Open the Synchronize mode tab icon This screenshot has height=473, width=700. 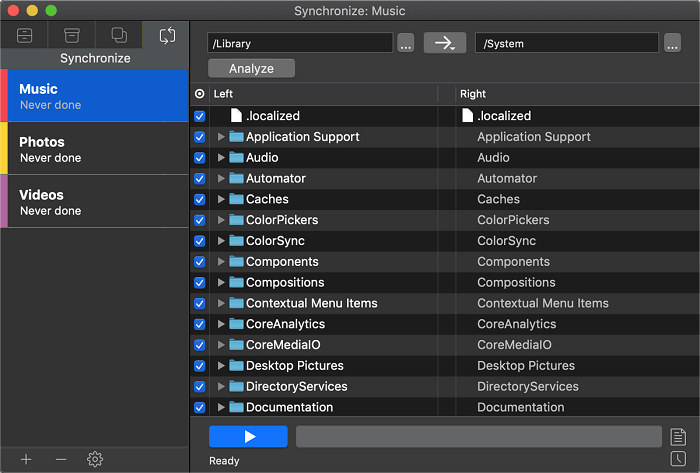pyautogui.click(x=167, y=35)
